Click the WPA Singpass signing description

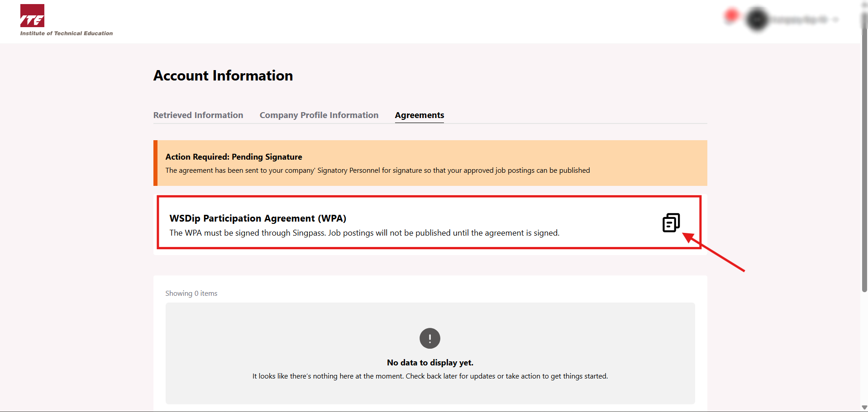coord(364,233)
